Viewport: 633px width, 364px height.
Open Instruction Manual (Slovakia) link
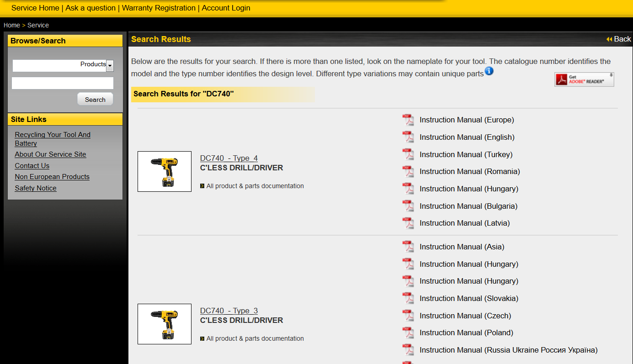tap(469, 299)
